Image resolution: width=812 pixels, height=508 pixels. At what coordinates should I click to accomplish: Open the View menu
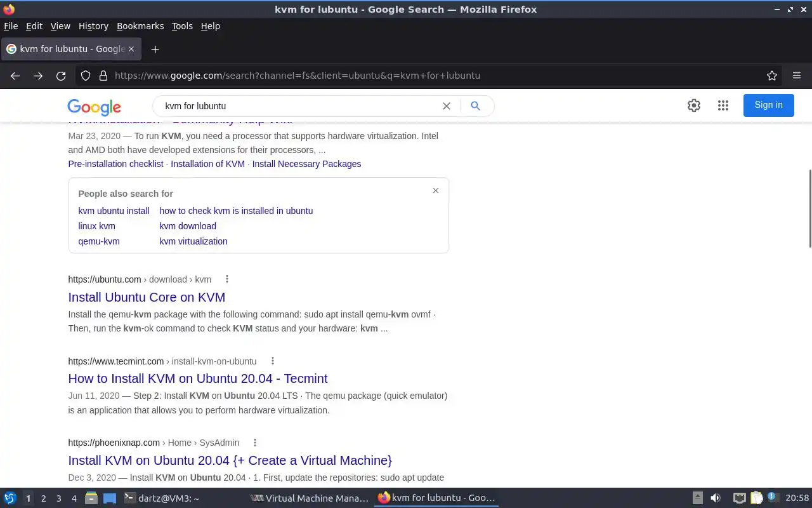point(60,26)
